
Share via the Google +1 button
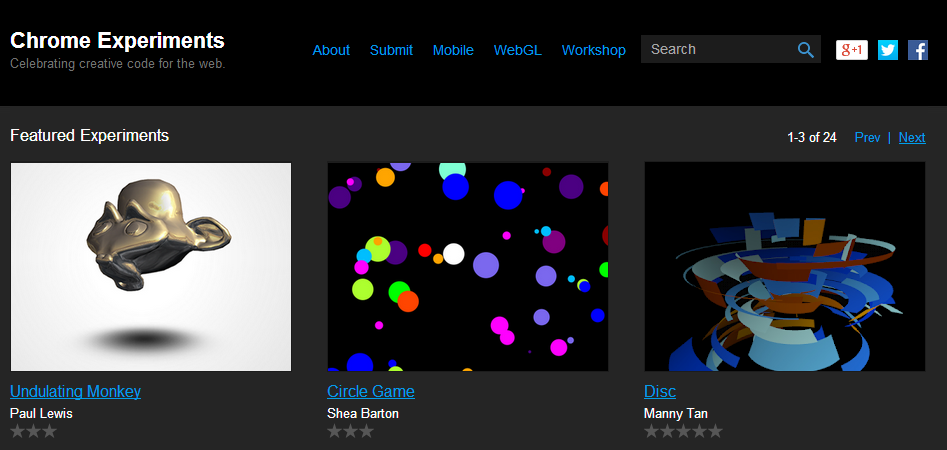pyautogui.click(x=852, y=50)
